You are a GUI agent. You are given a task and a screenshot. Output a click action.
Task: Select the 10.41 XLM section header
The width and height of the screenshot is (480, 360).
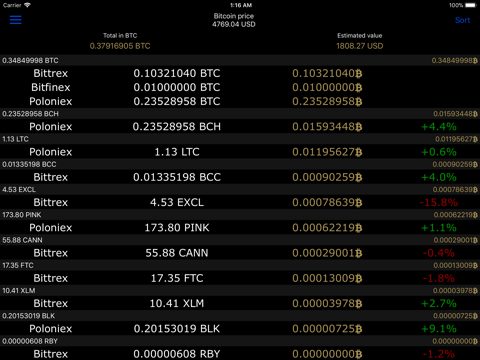point(240,291)
